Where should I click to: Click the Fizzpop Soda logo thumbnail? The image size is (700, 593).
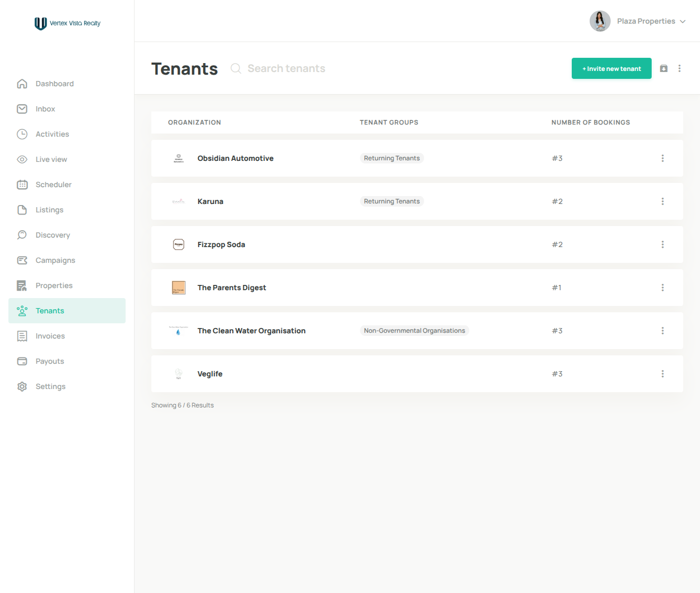click(x=179, y=244)
